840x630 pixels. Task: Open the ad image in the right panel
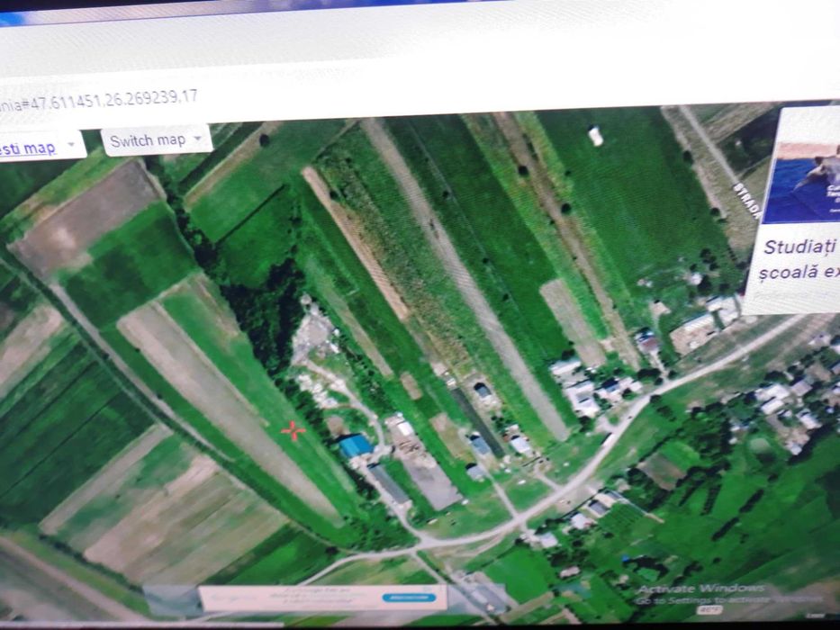[801, 184]
